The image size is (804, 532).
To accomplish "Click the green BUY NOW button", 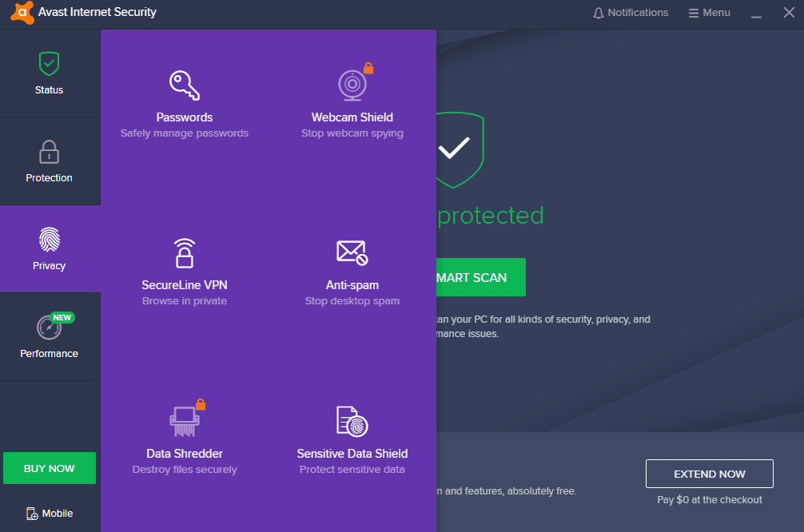I will pyautogui.click(x=49, y=467).
